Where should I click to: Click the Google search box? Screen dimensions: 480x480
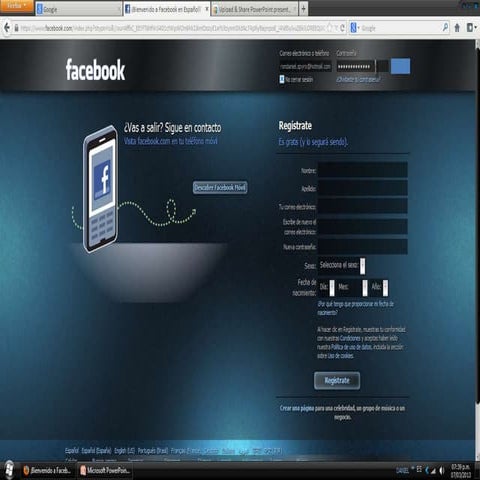pyautogui.click(x=401, y=28)
